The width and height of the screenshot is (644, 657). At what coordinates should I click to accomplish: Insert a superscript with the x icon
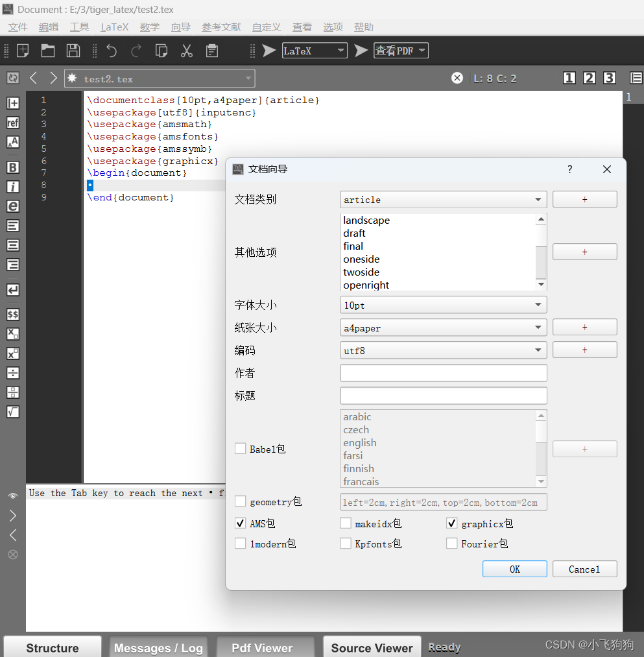(12, 353)
